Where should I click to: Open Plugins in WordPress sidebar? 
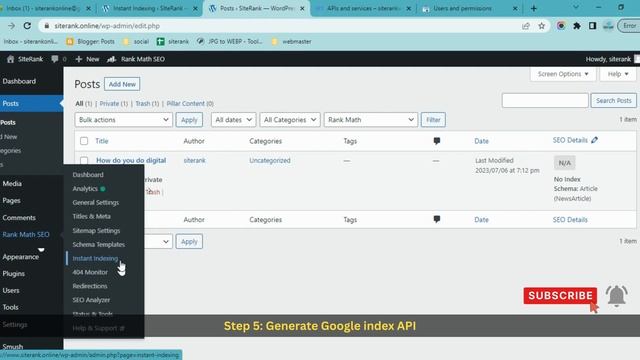(13, 273)
